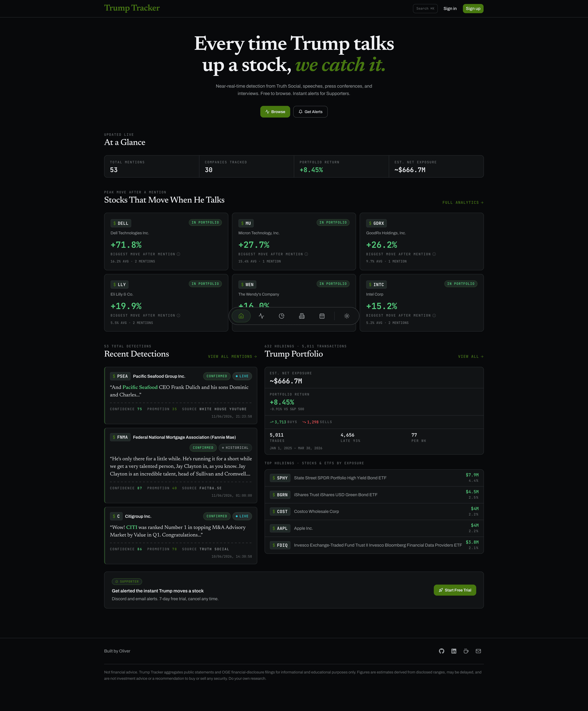The image size is (588, 711).
Task: Open the pie chart icon in the dock
Action: coord(281,316)
